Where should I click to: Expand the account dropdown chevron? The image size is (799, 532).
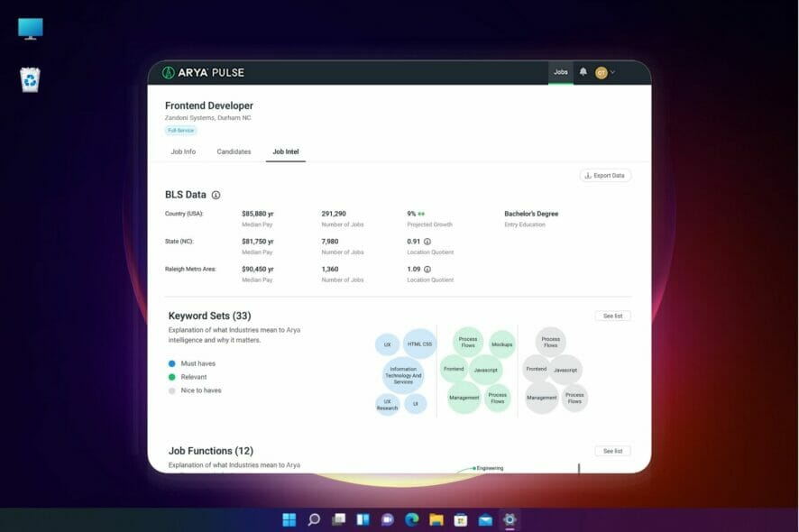(612, 72)
